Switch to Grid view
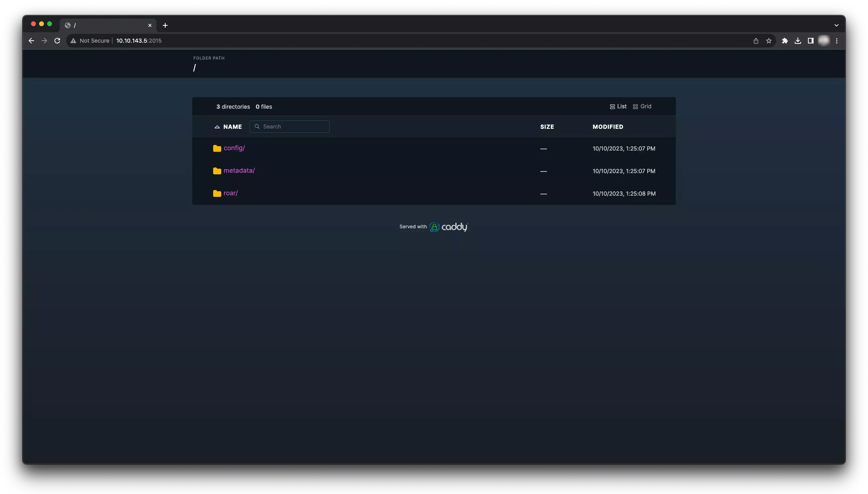 click(x=642, y=106)
